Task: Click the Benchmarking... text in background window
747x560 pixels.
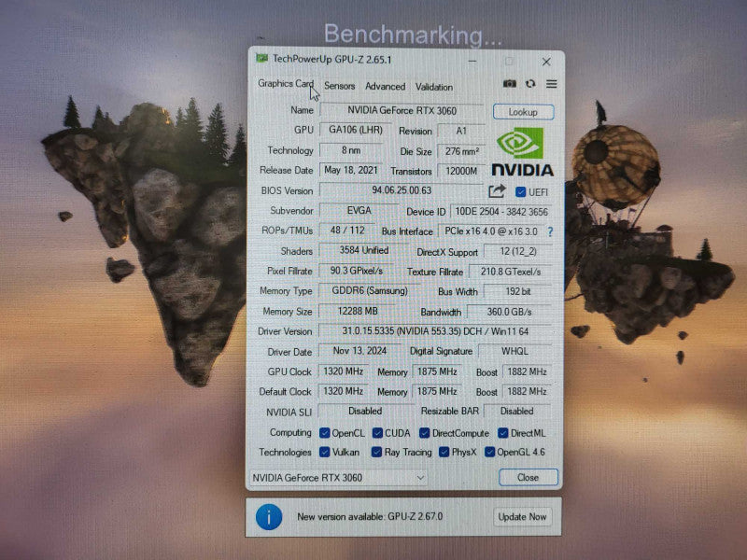Action: click(413, 35)
